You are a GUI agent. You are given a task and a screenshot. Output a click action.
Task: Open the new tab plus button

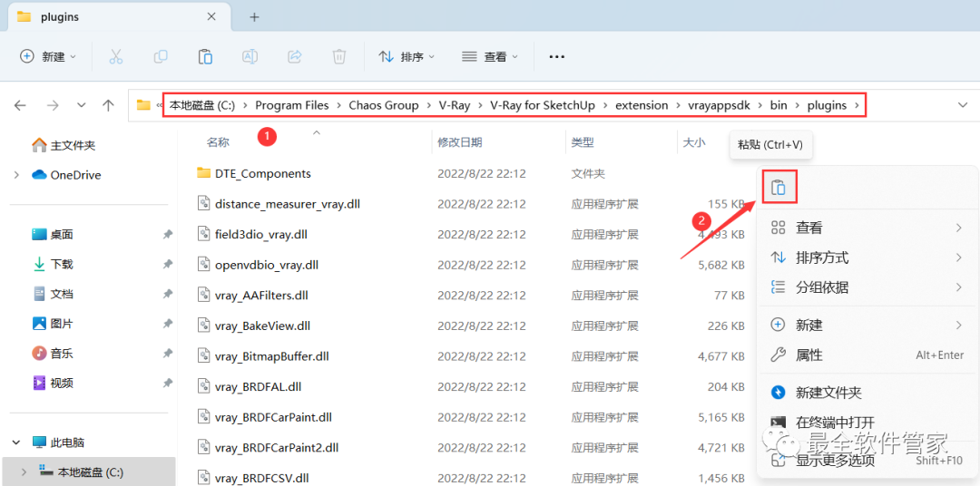(254, 17)
